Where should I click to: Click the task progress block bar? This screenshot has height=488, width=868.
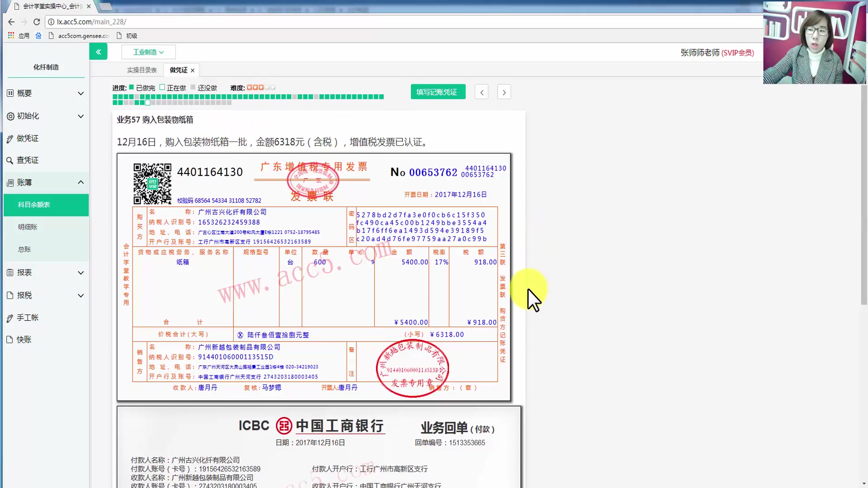(x=248, y=99)
